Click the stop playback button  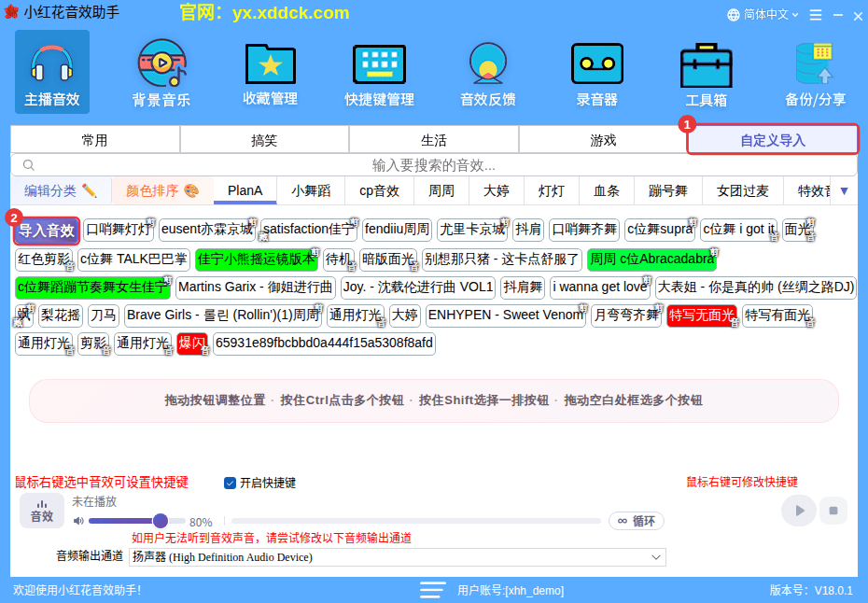833,511
